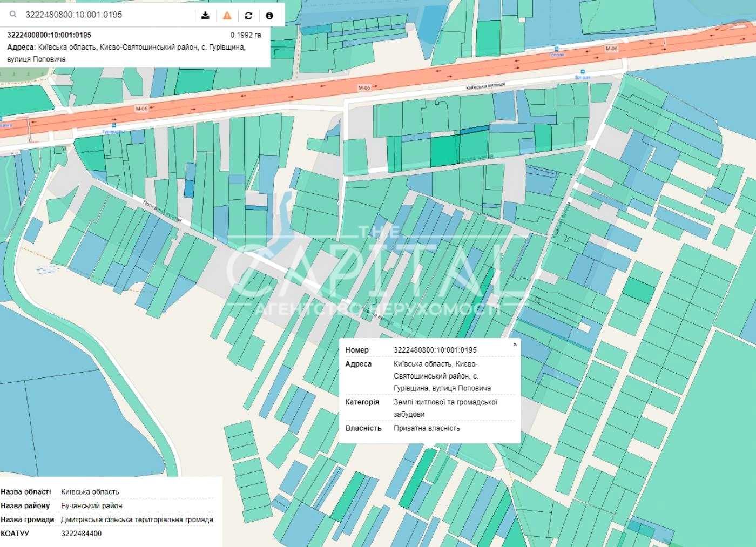Screen dimensions: 756x547
Task: Select the 0.1992 га area value
Action: (x=246, y=35)
